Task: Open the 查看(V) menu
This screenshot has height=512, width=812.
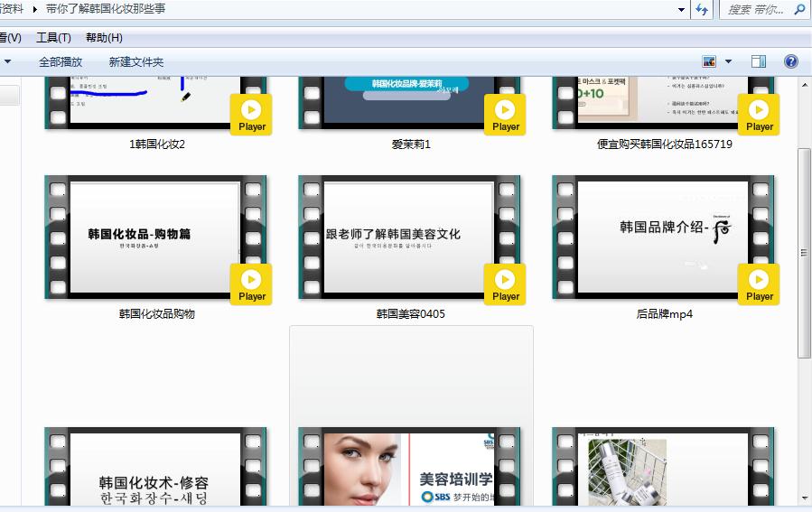Action: (x=10, y=38)
